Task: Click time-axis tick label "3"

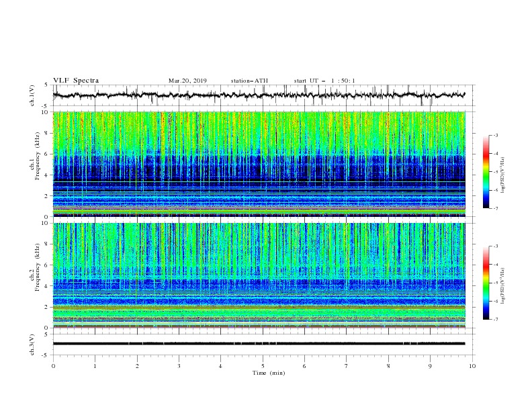Action: point(179,366)
